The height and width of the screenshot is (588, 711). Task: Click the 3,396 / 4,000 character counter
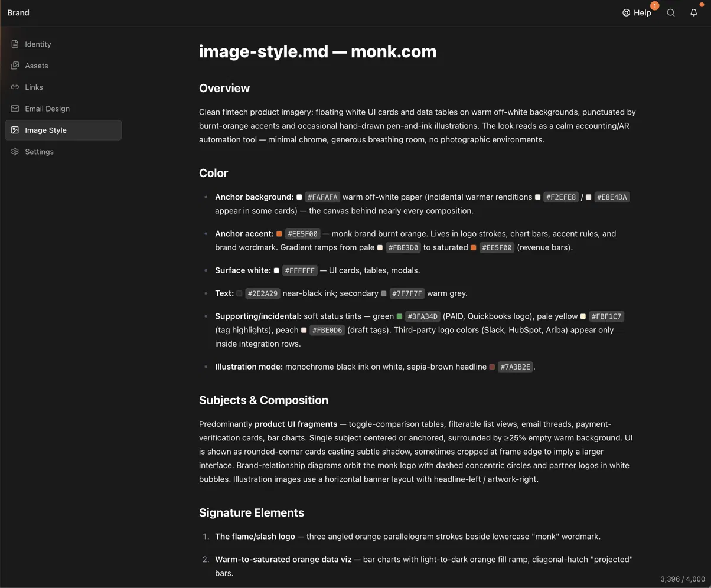point(683,579)
